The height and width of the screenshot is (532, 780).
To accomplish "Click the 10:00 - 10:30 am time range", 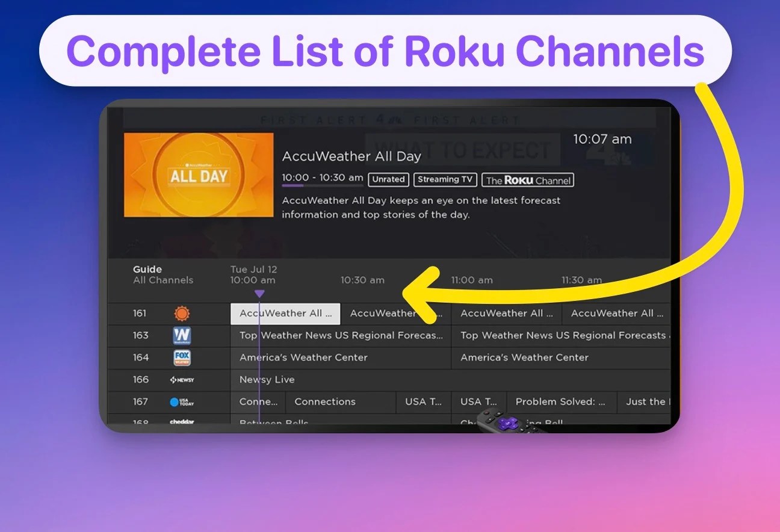I will click(323, 178).
